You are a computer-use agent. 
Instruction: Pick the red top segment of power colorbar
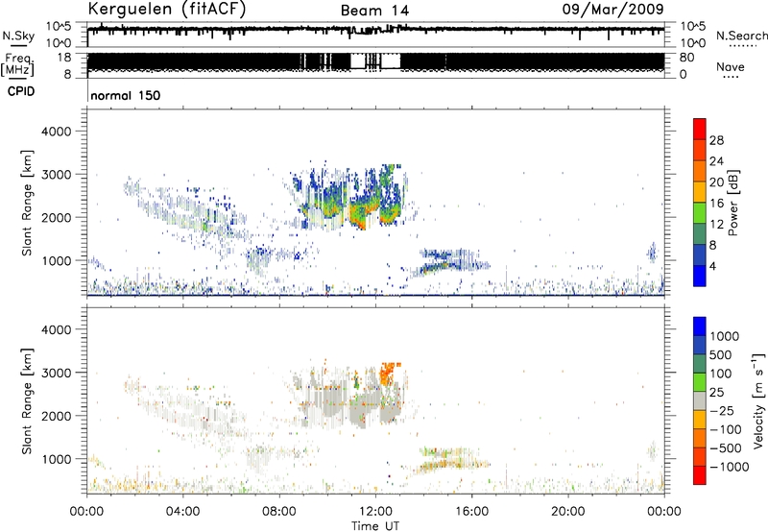click(700, 129)
